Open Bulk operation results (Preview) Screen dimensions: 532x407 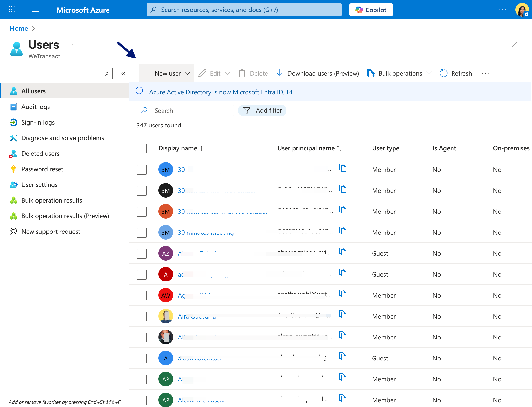tap(65, 216)
